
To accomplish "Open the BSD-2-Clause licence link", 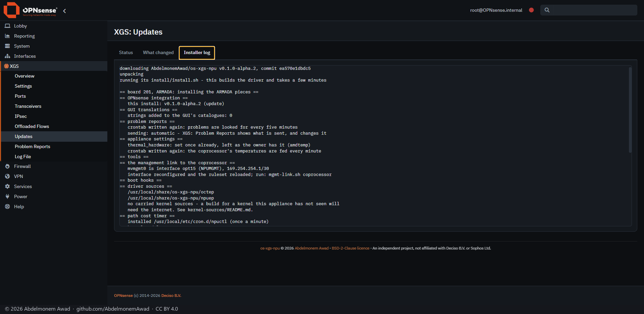I will point(351,248).
